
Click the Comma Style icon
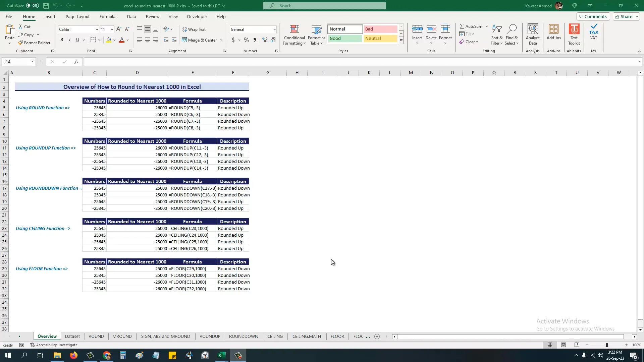point(255,40)
